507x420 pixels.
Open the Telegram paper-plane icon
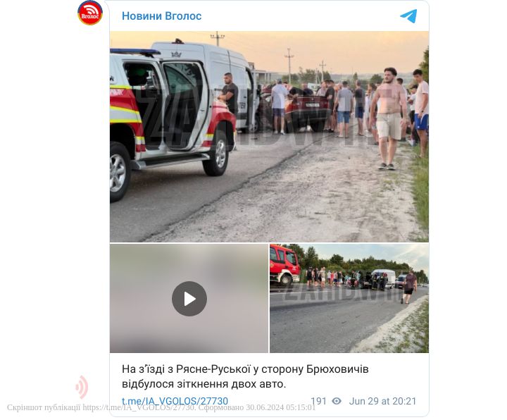coord(408,16)
